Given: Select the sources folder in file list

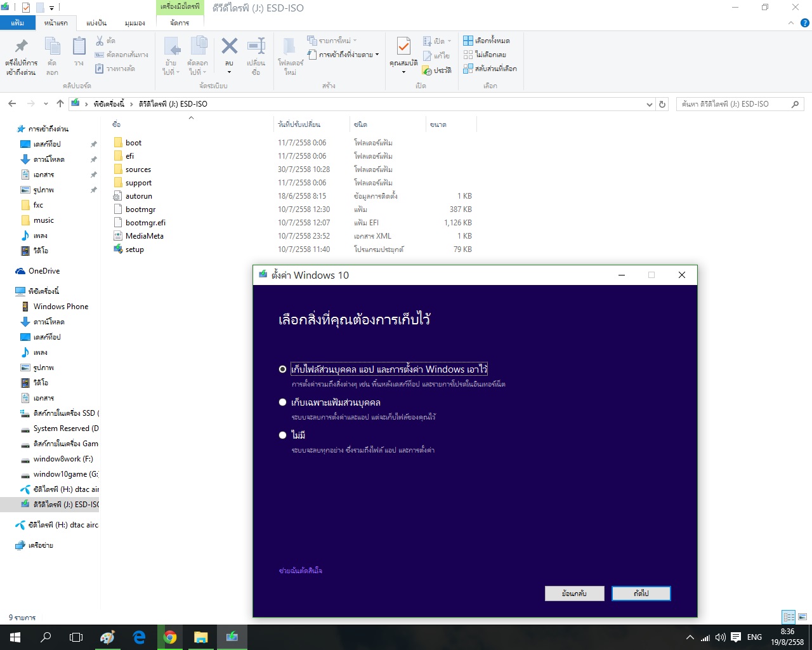Looking at the screenshot, I should point(138,169).
